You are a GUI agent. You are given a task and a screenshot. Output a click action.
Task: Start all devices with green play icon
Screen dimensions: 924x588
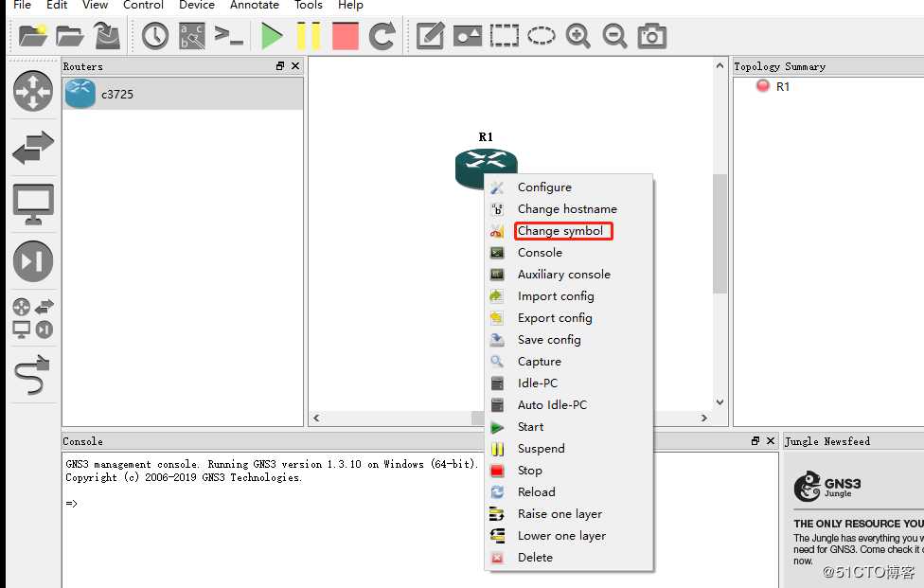click(x=272, y=36)
